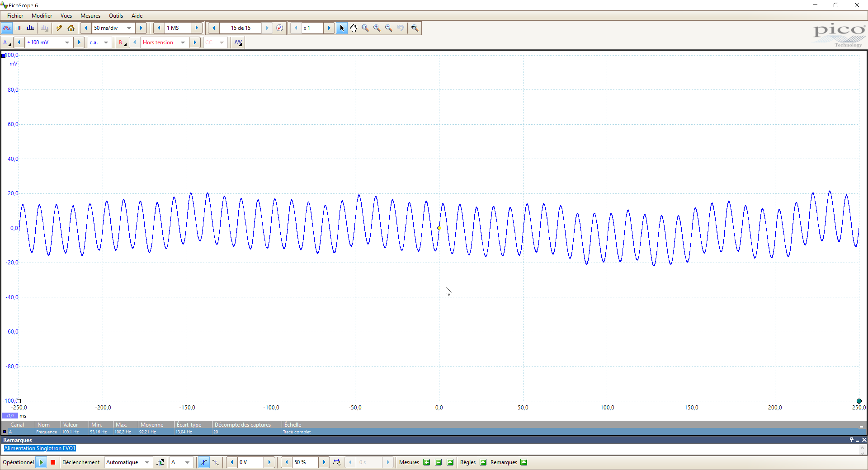Image resolution: width=868 pixels, height=470 pixels.
Task: Open ±100 mV range dropdown
Action: 67,42
